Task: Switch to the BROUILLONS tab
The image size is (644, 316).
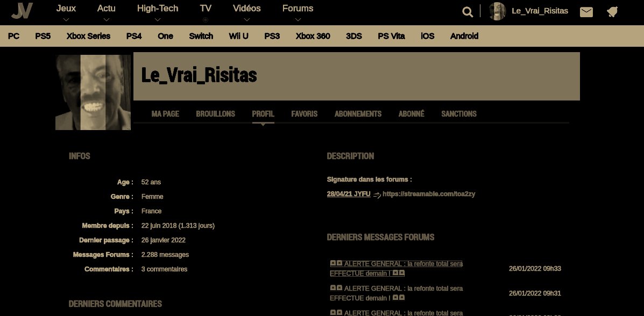Action: pos(216,114)
